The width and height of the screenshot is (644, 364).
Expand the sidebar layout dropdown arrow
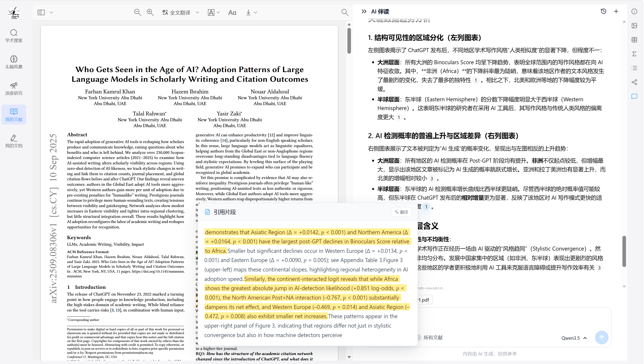[x=51, y=13]
